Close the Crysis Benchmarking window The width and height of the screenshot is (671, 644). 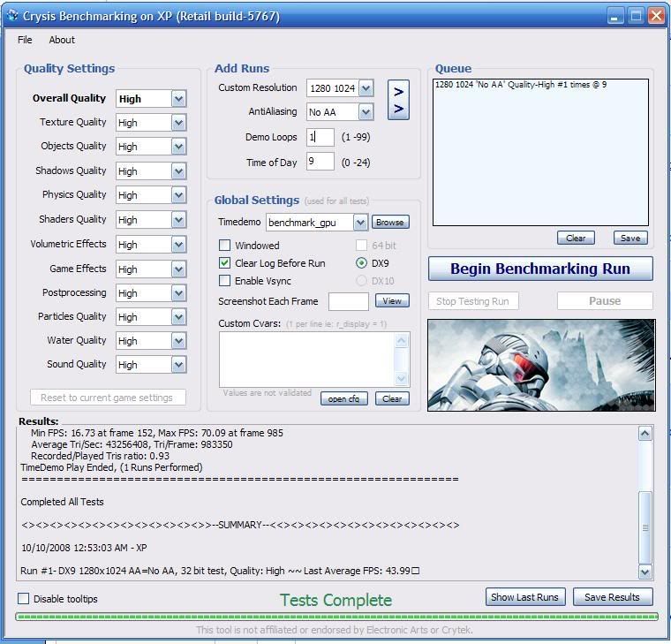(656, 16)
